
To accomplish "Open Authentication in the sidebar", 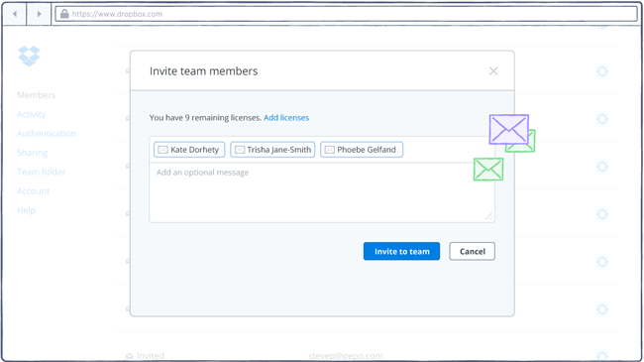I will coord(47,133).
